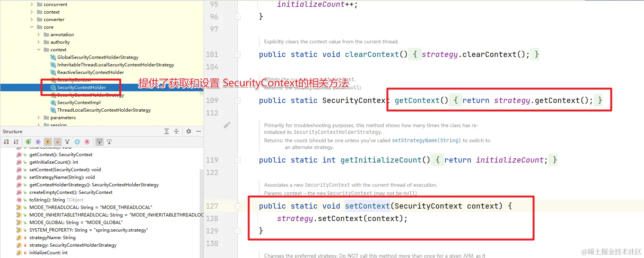This screenshot has width=644, height=258.
Task: Sort structure members alphabetically
Action: (x=16, y=142)
